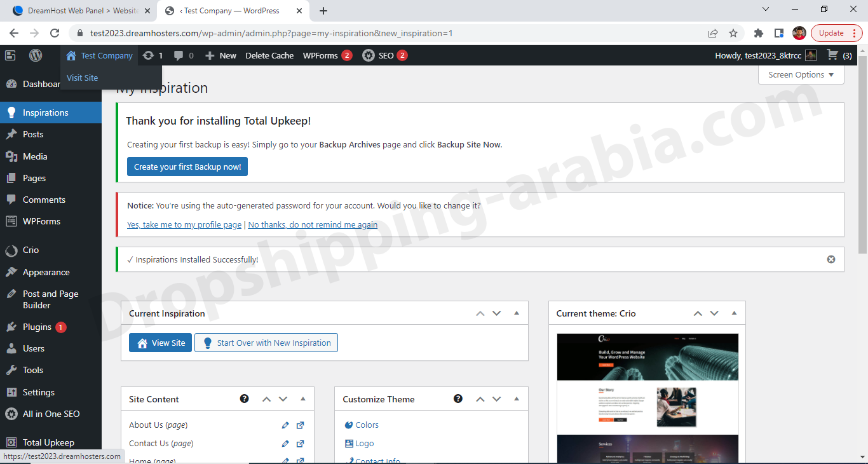This screenshot has width=868, height=464.
Task: Open the WordPress logo menu in admin bar
Action: (x=36, y=55)
